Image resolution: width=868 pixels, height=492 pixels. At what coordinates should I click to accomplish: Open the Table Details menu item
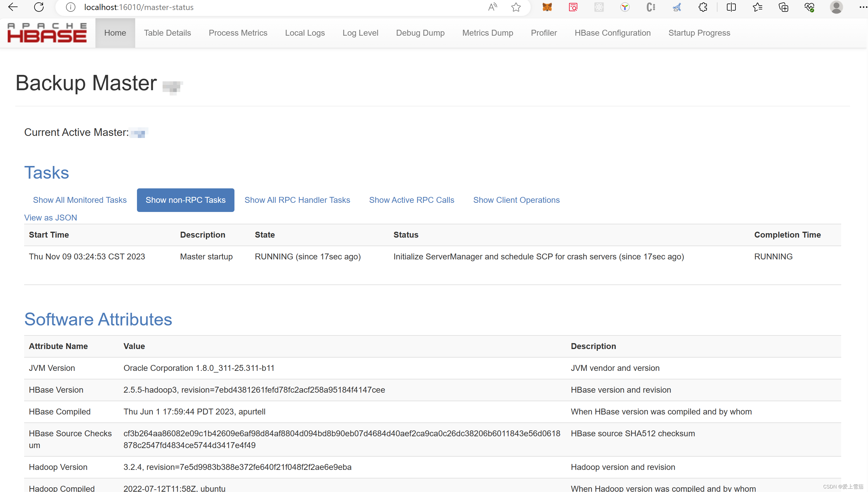pyautogui.click(x=167, y=33)
